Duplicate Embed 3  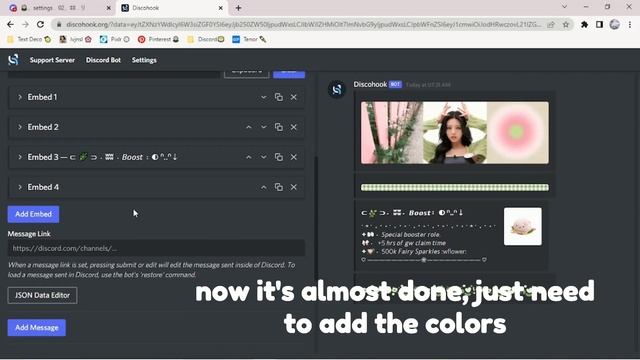click(279, 157)
